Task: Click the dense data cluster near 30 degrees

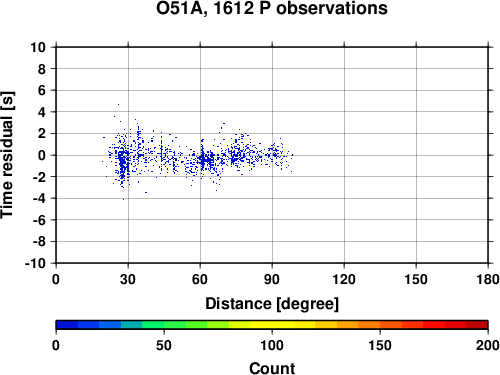Action: [x=123, y=162]
